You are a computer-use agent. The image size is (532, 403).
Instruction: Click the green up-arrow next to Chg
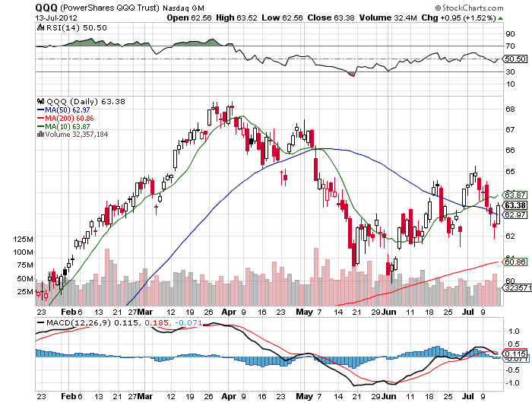[x=500, y=18]
